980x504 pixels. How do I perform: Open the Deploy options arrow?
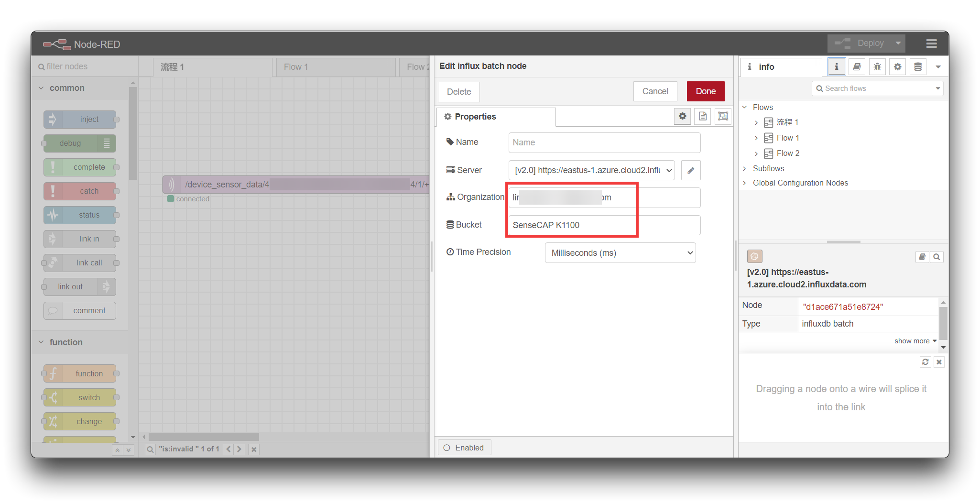pos(898,43)
